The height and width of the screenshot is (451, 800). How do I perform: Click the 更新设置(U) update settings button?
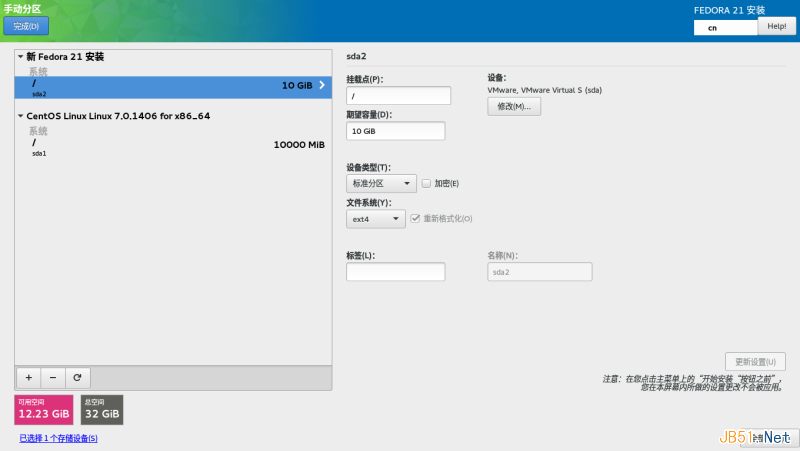pos(755,362)
